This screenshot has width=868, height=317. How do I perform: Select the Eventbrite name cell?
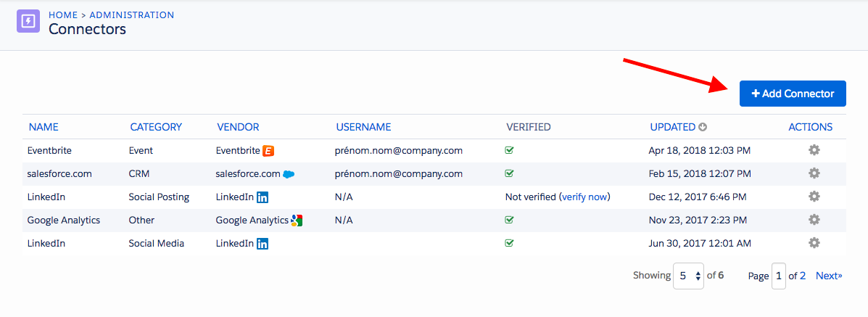point(50,150)
